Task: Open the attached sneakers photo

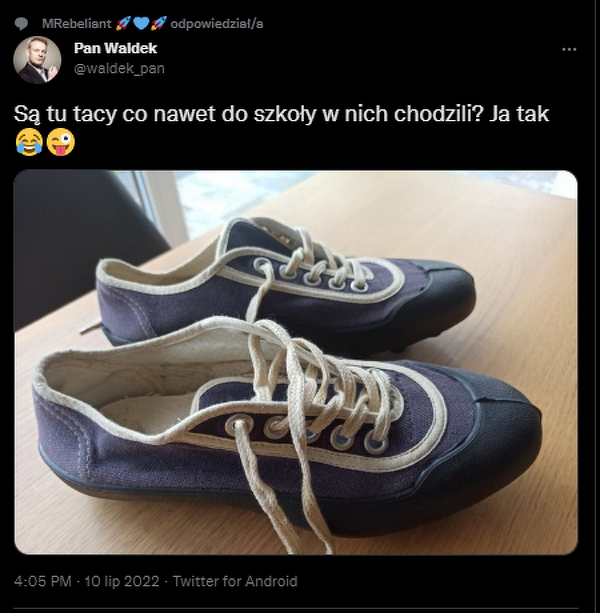Action: pyautogui.click(x=295, y=362)
